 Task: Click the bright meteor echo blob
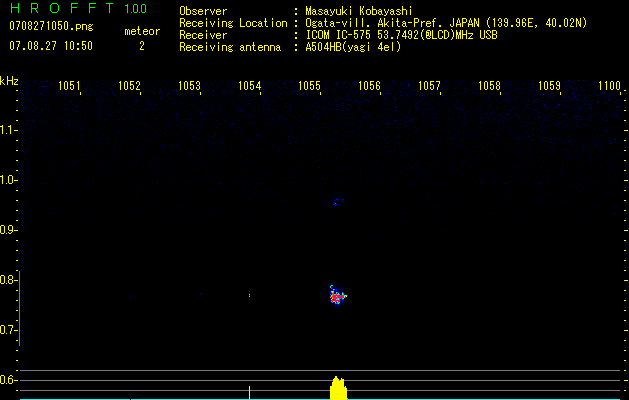[338, 296]
